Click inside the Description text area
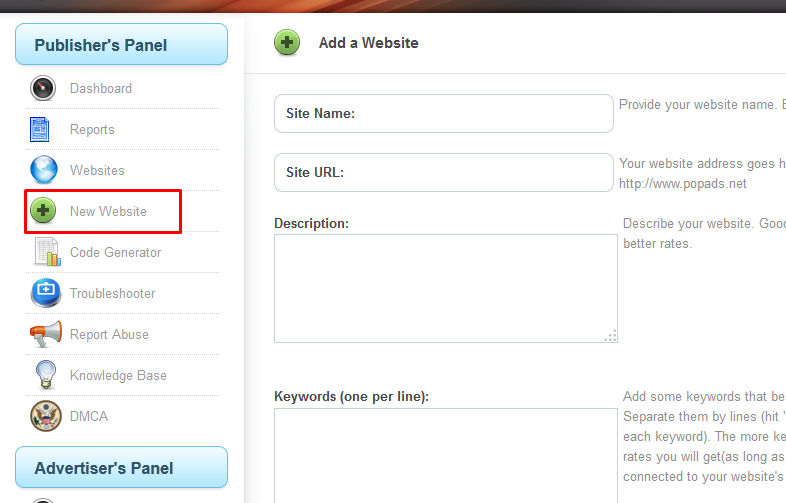The image size is (786, 503). coord(445,288)
